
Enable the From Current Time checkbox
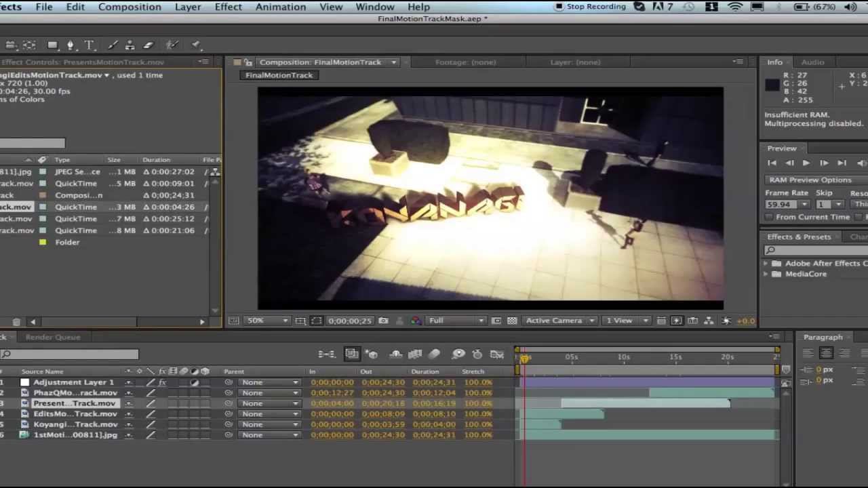point(769,217)
